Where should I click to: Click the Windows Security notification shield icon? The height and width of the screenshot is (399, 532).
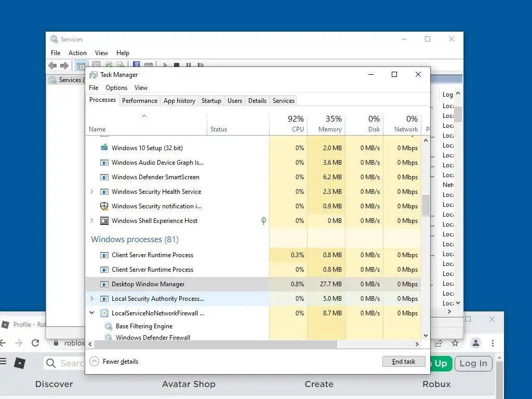104,206
